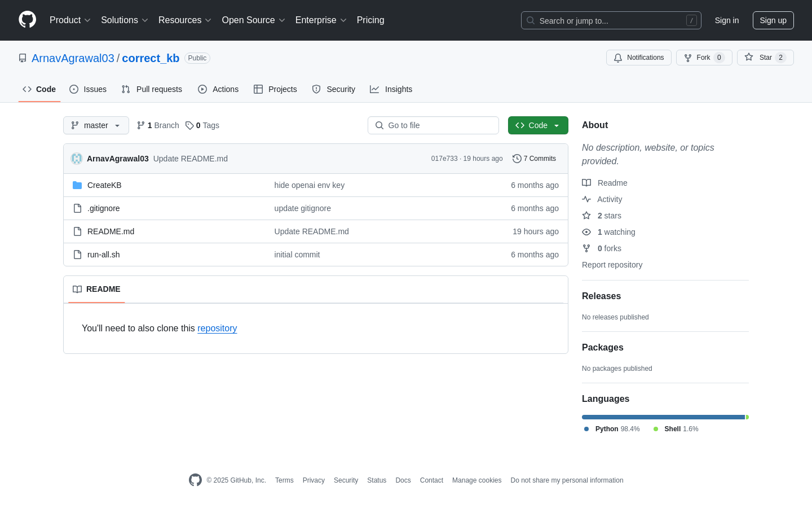Focus the Search or jump to field
This screenshot has width=812, height=508.
tap(611, 20)
